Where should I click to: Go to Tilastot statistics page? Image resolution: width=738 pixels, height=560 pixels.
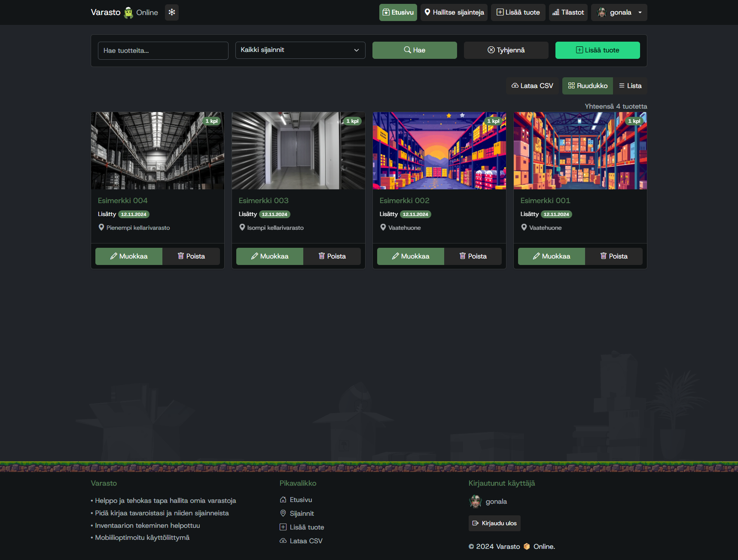[568, 12]
